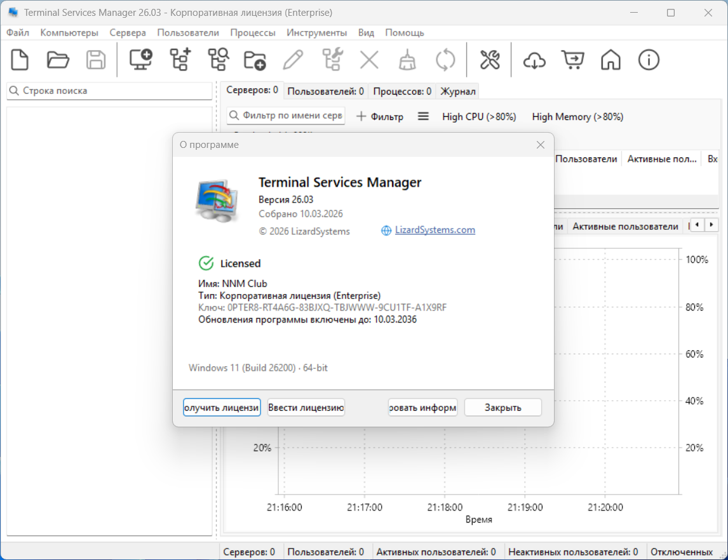728x560 pixels.
Task: Open the Помощь menu
Action: (405, 32)
